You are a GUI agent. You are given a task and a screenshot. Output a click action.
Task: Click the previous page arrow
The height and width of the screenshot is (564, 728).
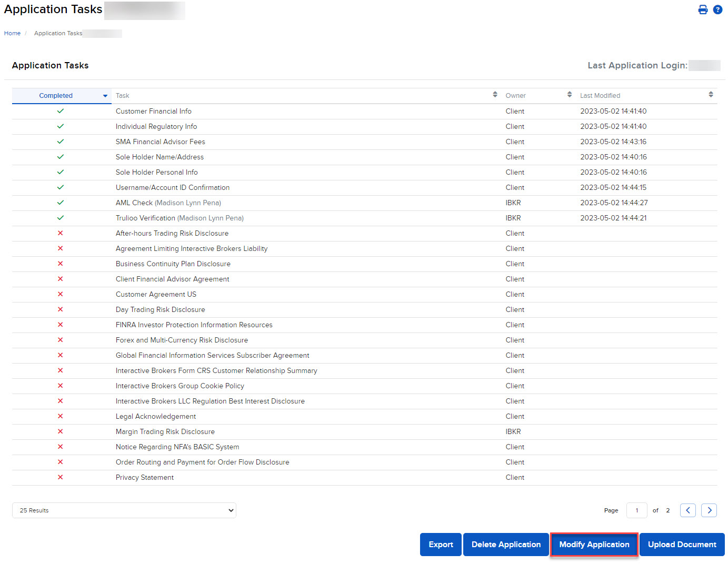pyautogui.click(x=687, y=510)
